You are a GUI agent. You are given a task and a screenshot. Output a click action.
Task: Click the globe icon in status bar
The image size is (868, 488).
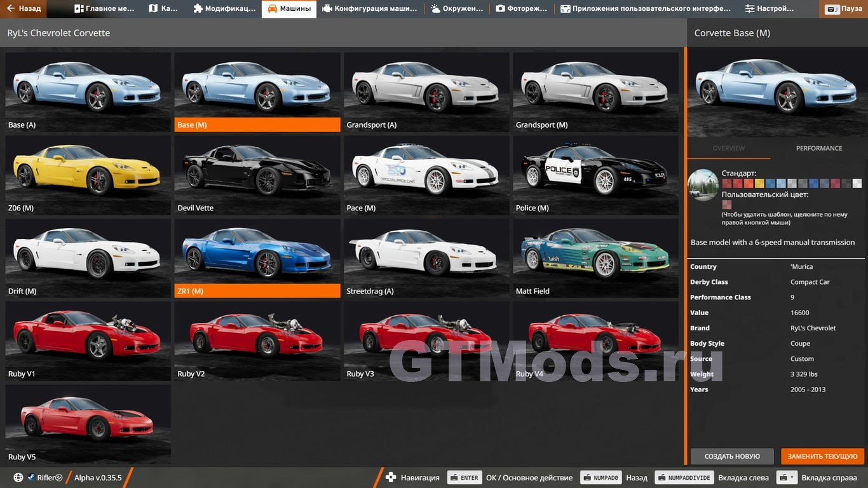(x=18, y=478)
